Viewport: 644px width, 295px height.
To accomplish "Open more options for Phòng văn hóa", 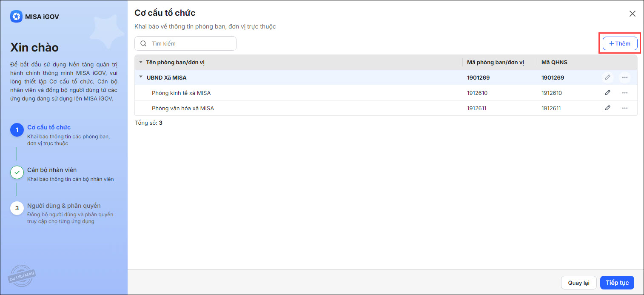I will (x=624, y=108).
